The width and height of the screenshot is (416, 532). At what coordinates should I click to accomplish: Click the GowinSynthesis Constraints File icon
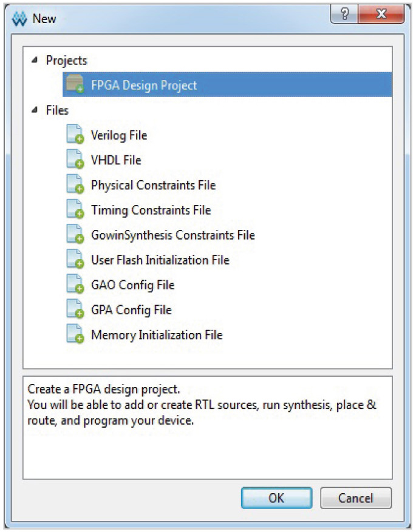74,235
